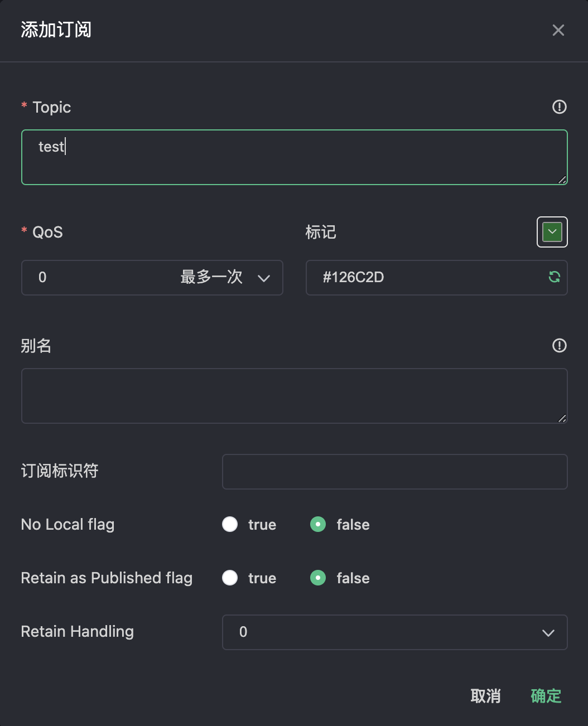Set No Local flag to true
The image size is (588, 726).
(x=230, y=524)
